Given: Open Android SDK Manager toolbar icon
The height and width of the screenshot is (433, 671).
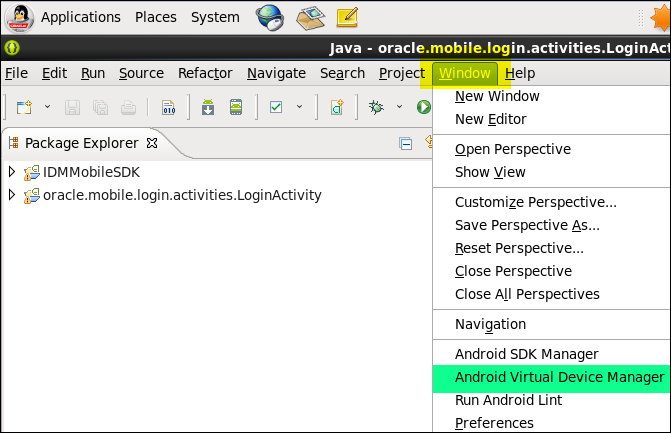Looking at the screenshot, I should click(208, 107).
